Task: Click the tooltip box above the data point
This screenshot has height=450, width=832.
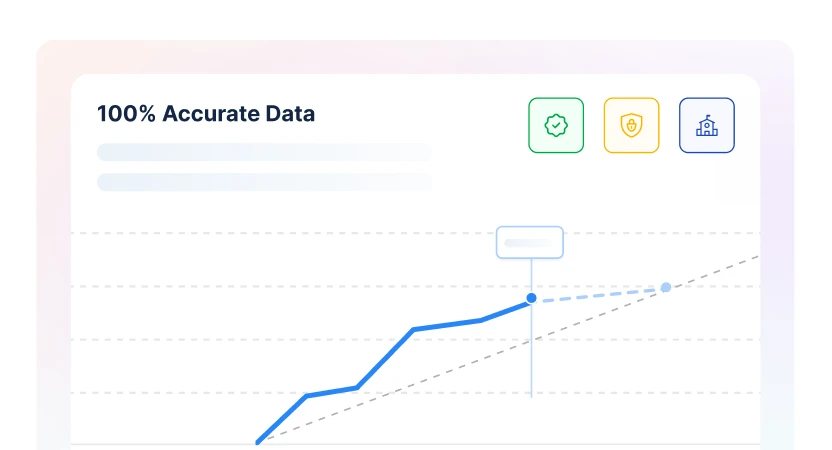Action: tap(530, 242)
